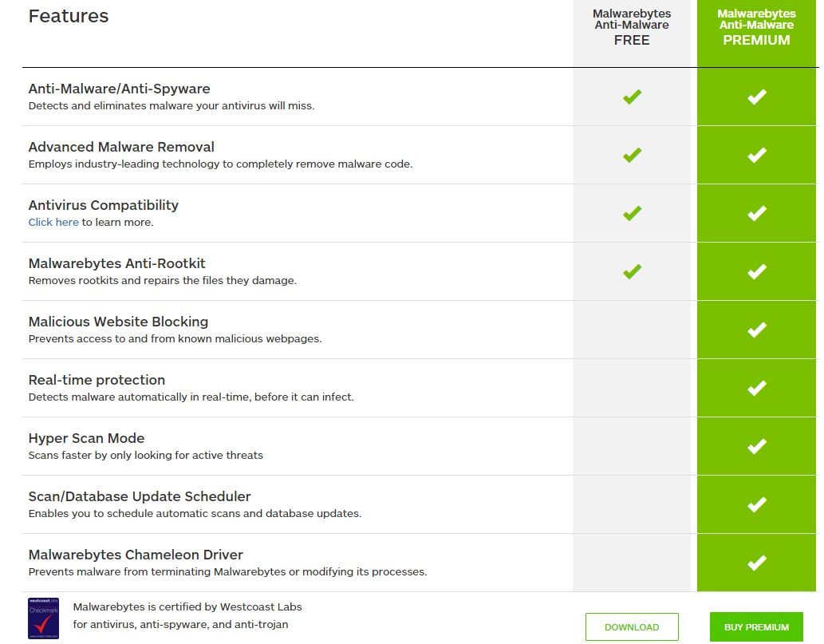Click the Download button

[x=632, y=626]
